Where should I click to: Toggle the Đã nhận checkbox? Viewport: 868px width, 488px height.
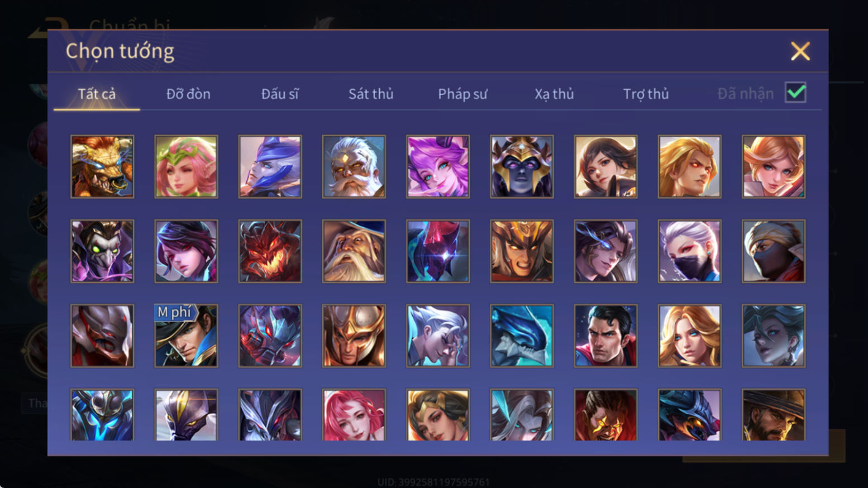point(795,93)
